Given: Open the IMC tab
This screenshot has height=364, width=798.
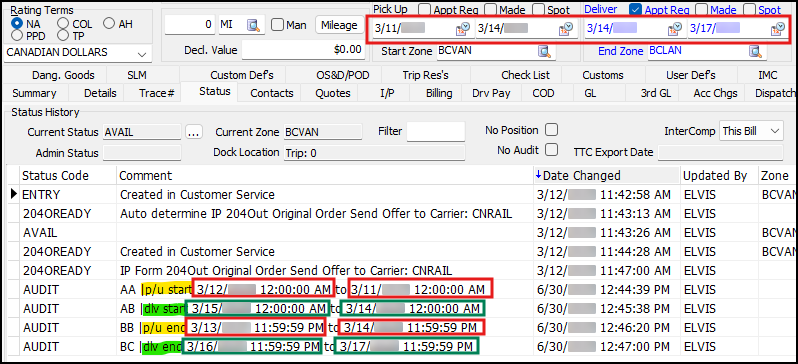Looking at the screenshot, I should [x=767, y=75].
